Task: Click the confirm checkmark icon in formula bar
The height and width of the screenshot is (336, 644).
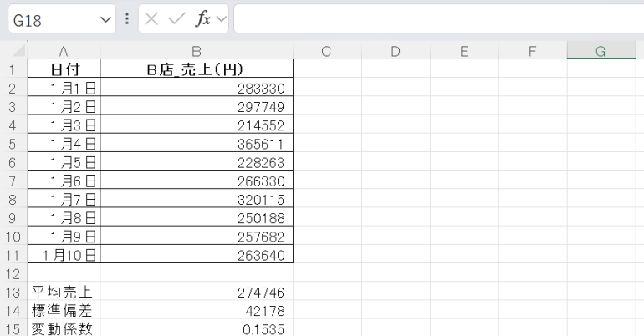Action: (x=176, y=19)
